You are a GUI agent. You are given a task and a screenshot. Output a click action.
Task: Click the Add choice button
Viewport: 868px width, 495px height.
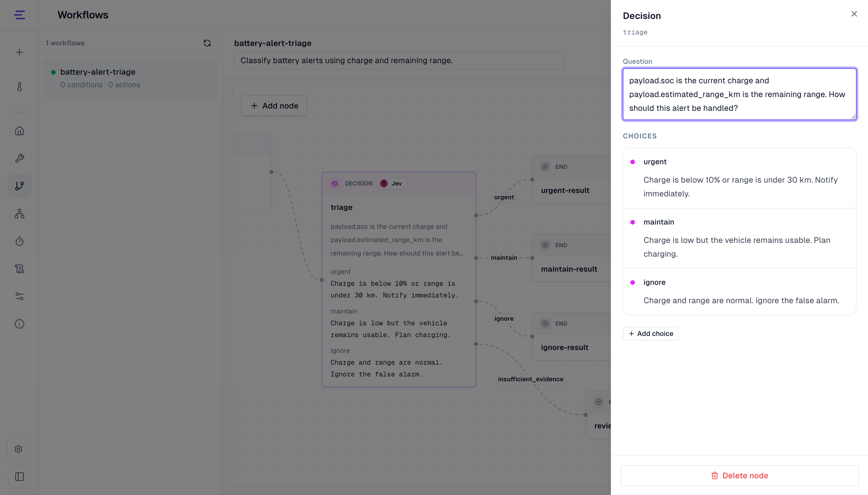click(x=650, y=334)
